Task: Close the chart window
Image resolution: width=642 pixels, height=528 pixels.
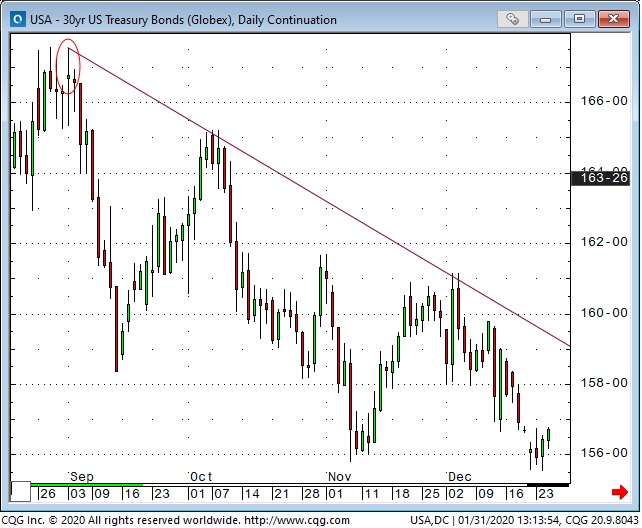Action: 613,19
